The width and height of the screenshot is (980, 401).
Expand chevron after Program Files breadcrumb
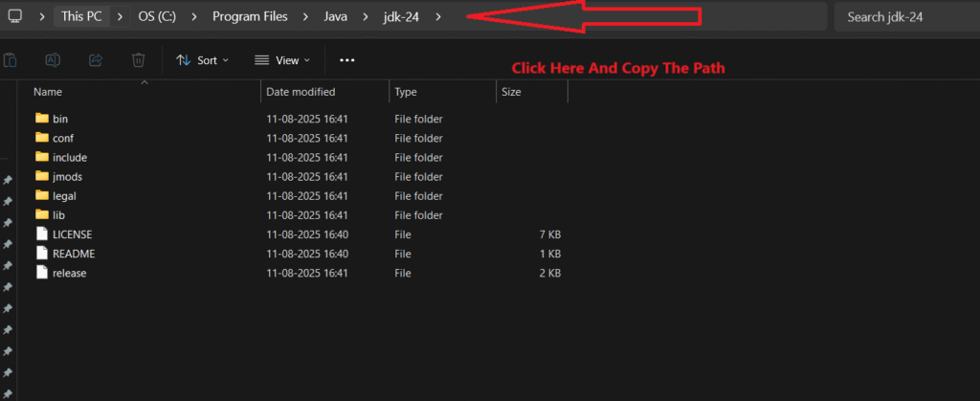[x=305, y=17]
